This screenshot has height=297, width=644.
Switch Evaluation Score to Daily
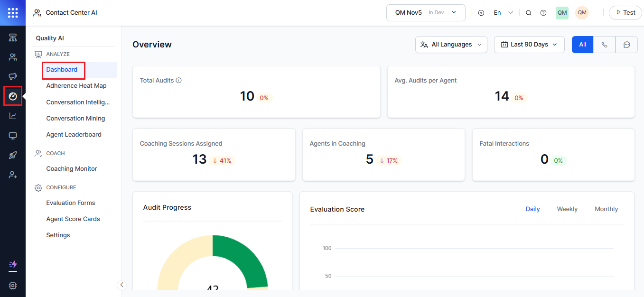(532, 209)
